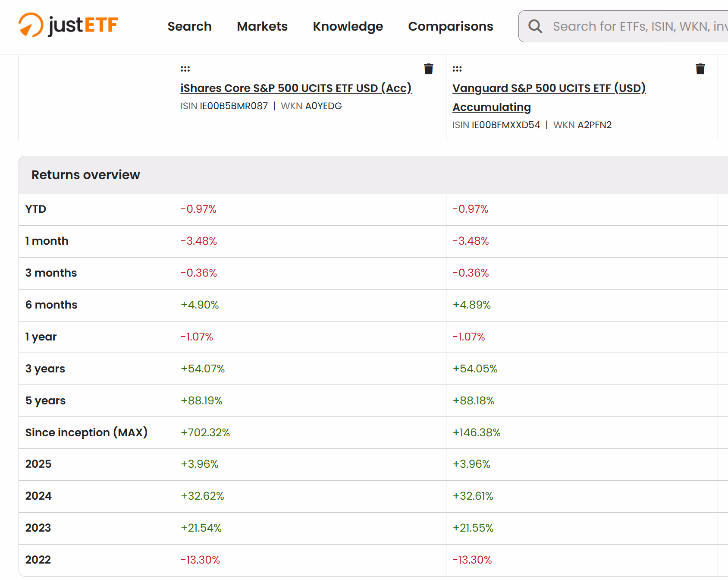Image resolution: width=728 pixels, height=580 pixels.
Task: Click the 3 years row label
Action: coord(45,369)
